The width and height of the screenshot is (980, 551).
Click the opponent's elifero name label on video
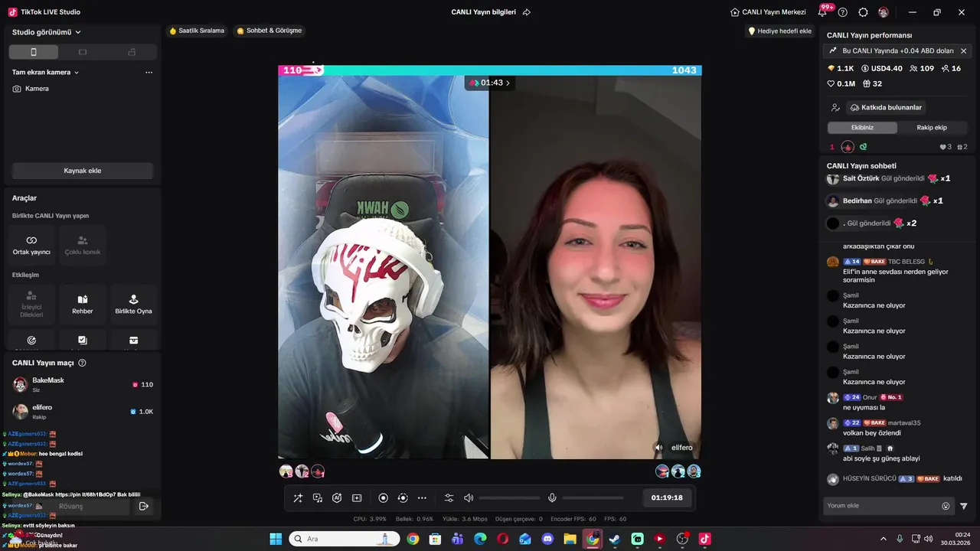tap(681, 448)
